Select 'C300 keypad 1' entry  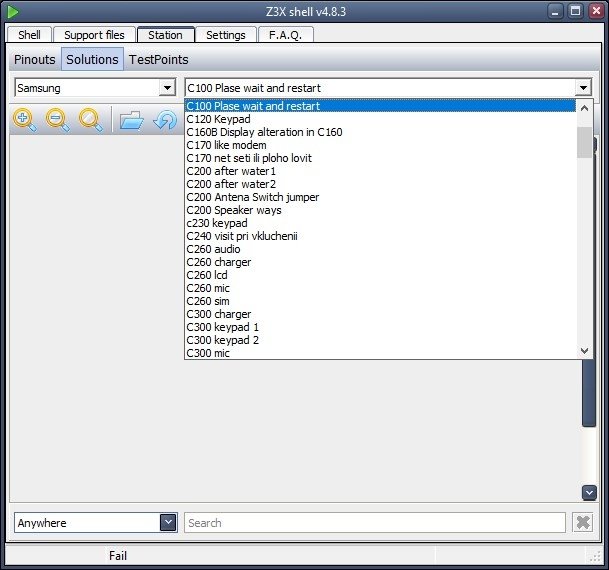click(380, 327)
